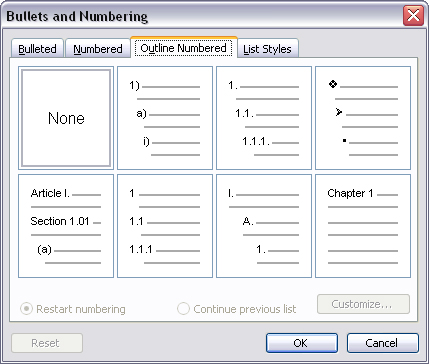Choose the 1) a) i) outline style
Viewport: 429px width, 364px height.
point(165,118)
